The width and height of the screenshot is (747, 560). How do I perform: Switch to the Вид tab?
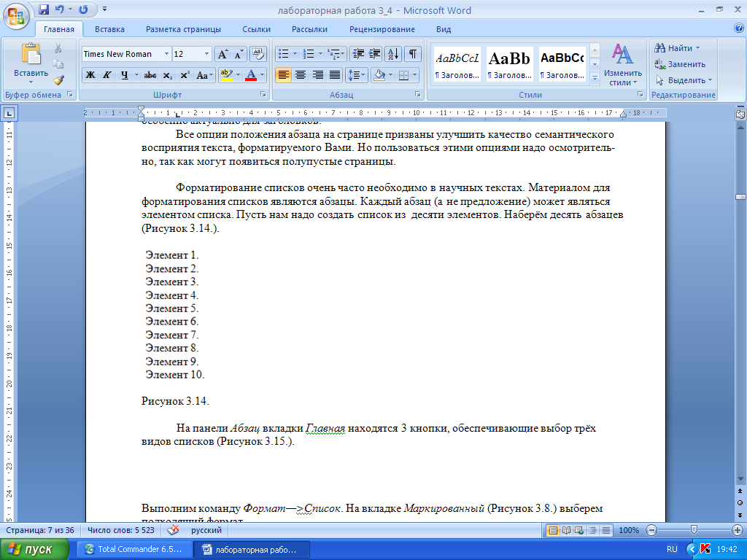[x=444, y=29]
